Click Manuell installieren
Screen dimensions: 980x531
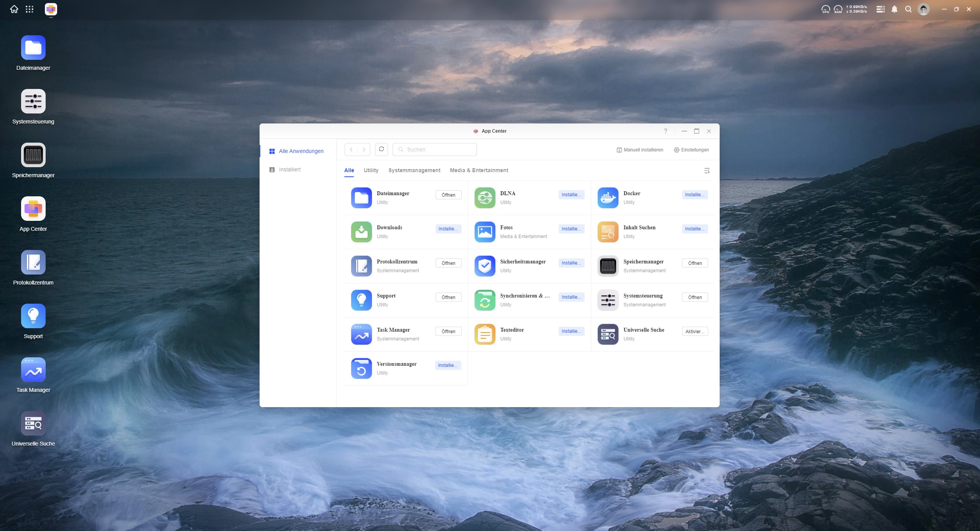(640, 150)
